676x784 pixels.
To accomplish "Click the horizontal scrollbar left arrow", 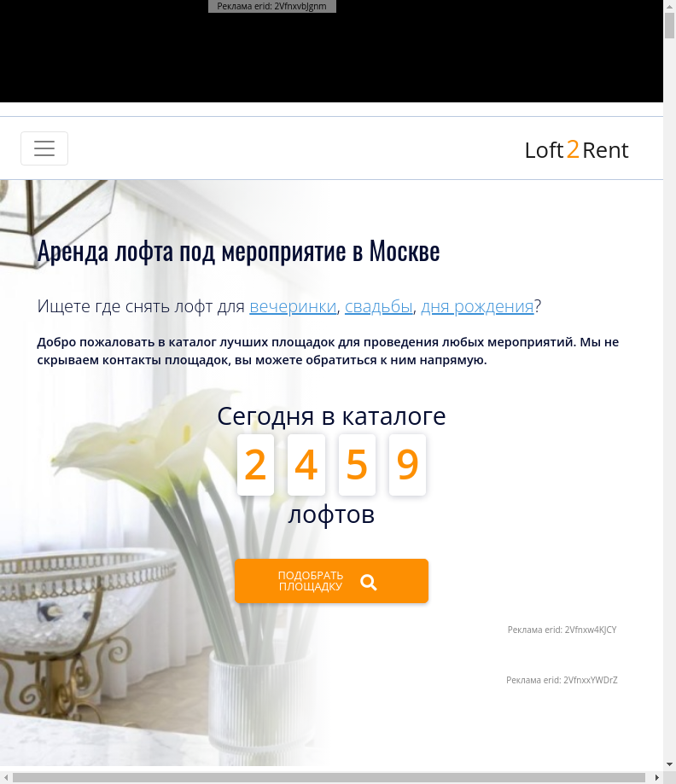I will (6, 777).
